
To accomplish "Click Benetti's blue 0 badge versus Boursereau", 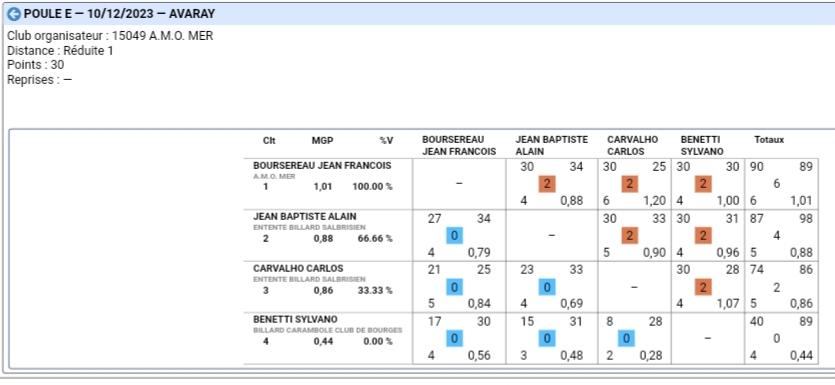I will tap(454, 339).
